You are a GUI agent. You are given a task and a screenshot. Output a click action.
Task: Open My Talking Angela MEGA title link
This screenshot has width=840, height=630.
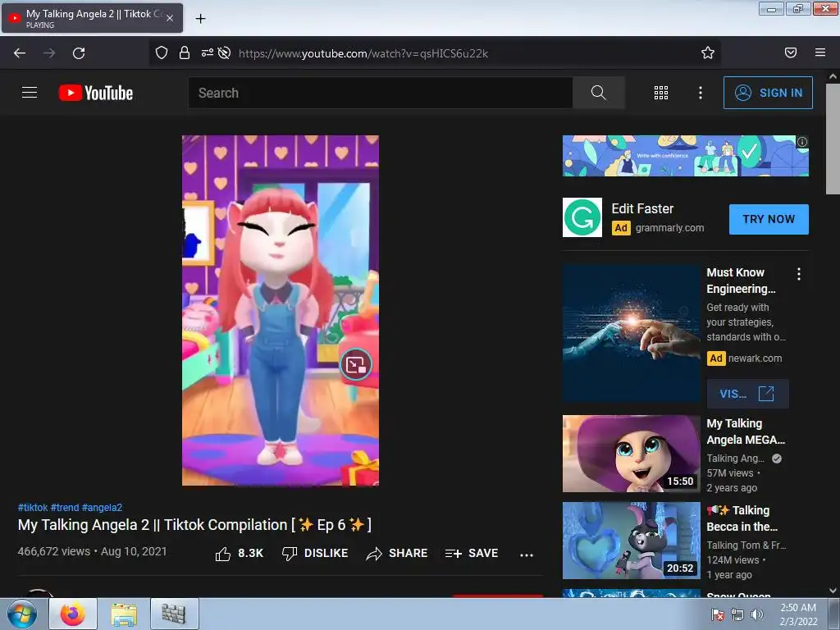[746, 431]
